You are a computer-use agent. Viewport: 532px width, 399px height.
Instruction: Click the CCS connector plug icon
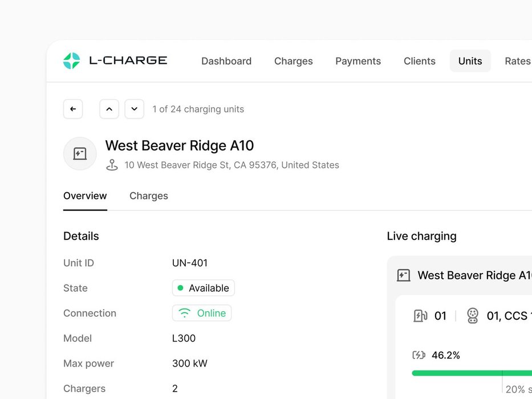(473, 316)
